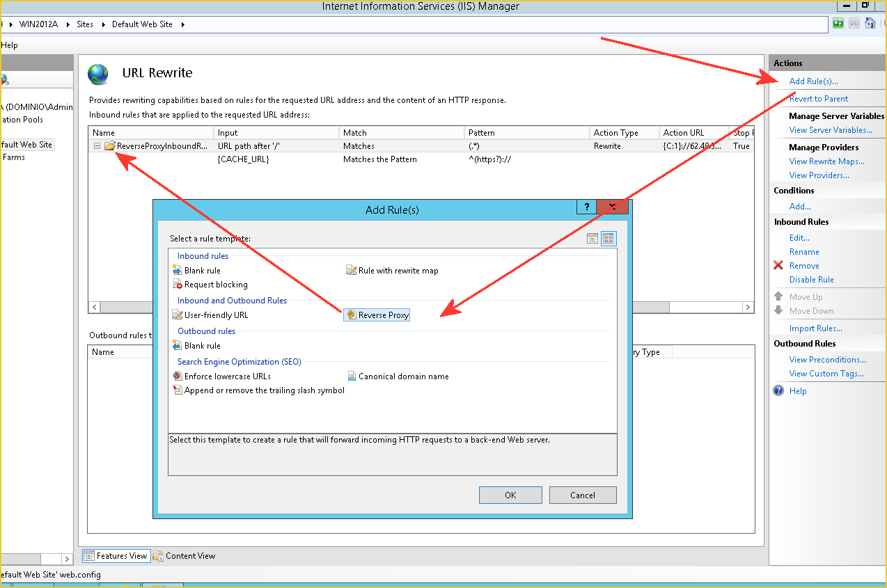Click the green refresh page icon

838,24
